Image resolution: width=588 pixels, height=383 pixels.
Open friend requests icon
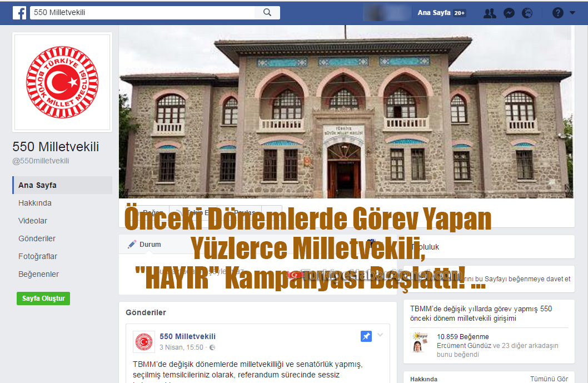tap(490, 13)
